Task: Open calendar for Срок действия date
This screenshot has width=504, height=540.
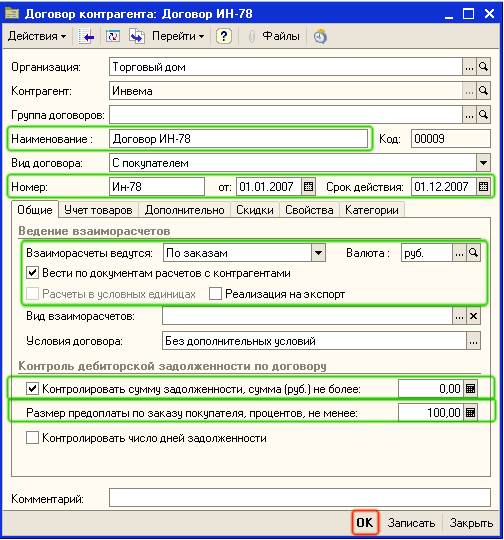Action: point(483,187)
